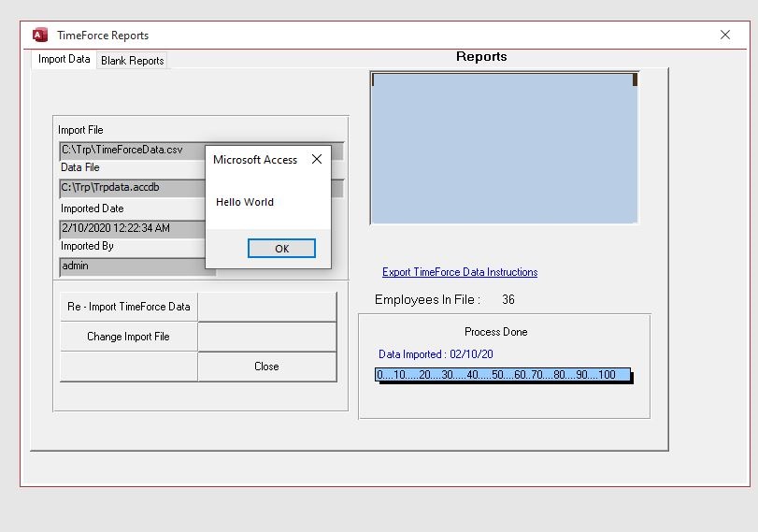
Task: Click the import progress bar
Action: [x=503, y=375]
